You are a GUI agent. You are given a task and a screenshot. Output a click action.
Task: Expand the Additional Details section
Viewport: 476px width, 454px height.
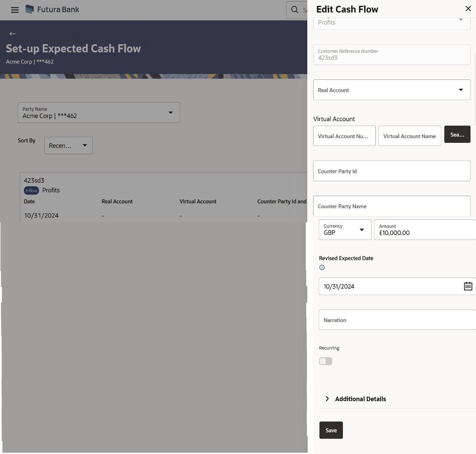click(360, 399)
